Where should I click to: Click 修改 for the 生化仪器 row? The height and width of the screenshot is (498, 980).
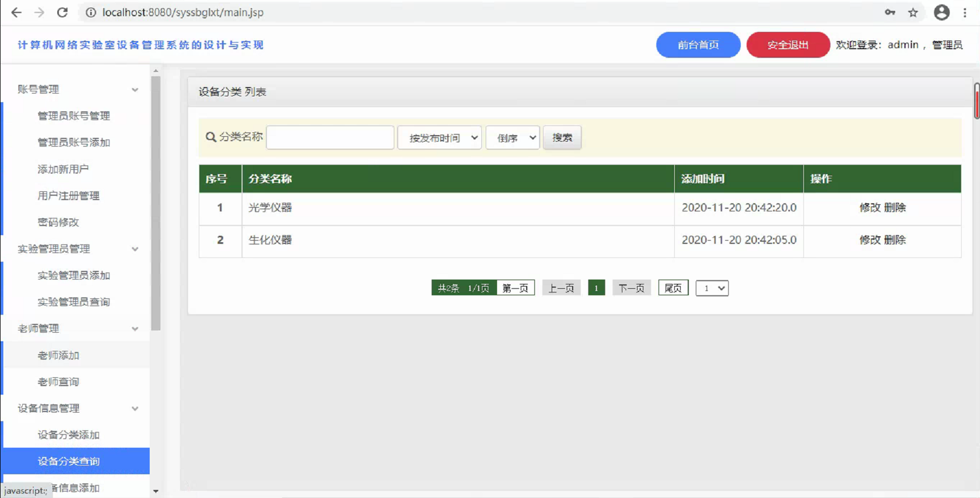tap(870, 240)
